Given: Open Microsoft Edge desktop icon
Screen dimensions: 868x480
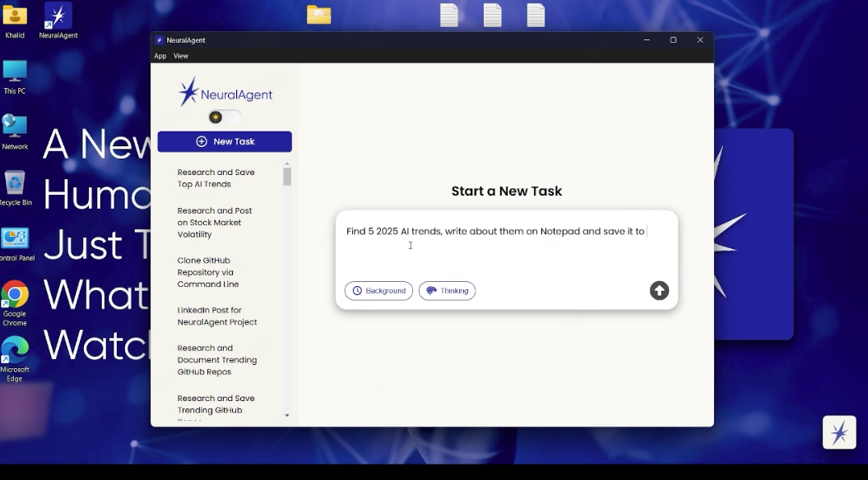Looking at the screenshot, I should (15, 355).
